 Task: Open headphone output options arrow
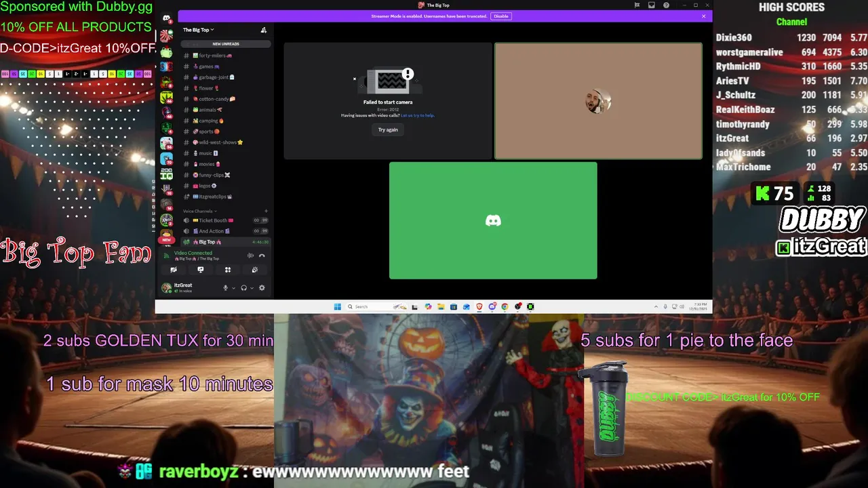click(252, 288)
